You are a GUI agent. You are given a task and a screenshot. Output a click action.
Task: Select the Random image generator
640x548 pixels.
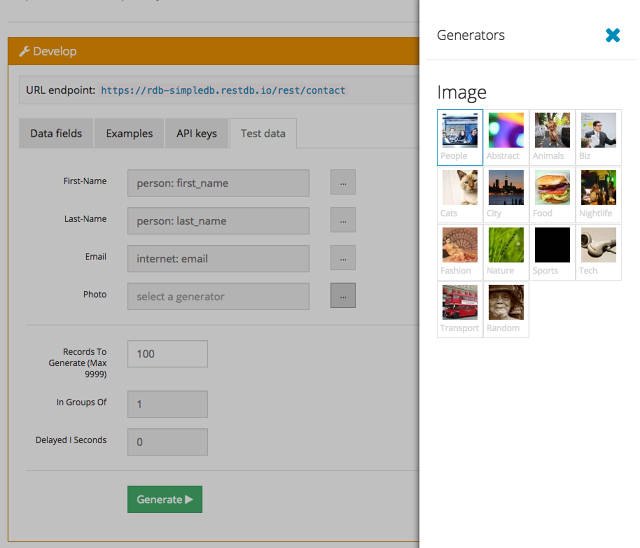(506, 309)
